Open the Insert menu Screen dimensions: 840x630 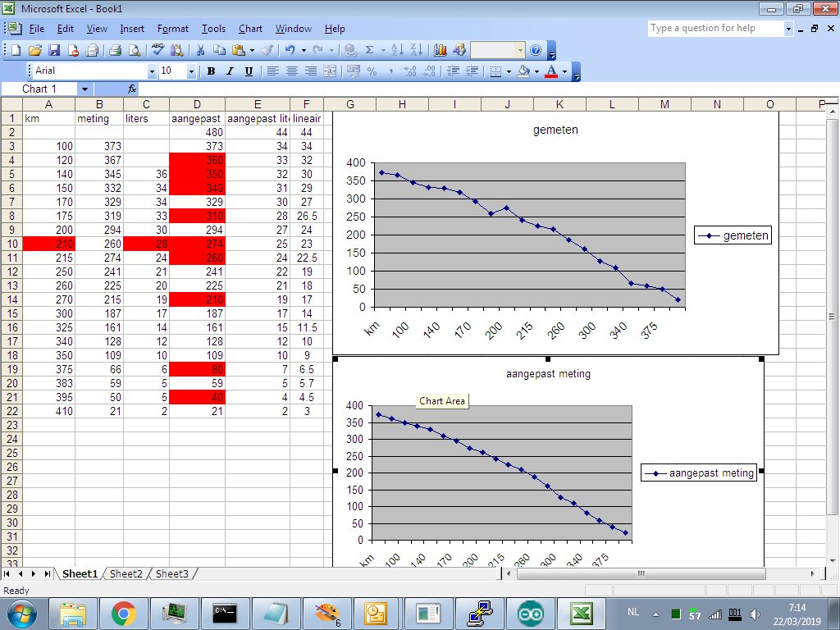click(132, 29)
